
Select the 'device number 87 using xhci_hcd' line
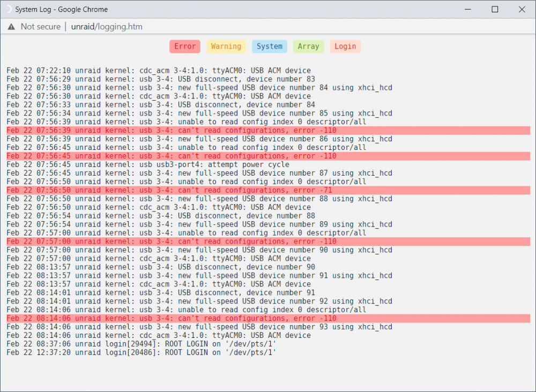199,173
